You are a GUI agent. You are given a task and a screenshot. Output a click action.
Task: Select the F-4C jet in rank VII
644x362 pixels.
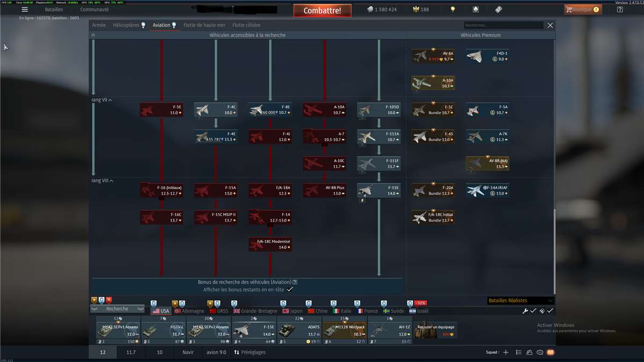216,110
